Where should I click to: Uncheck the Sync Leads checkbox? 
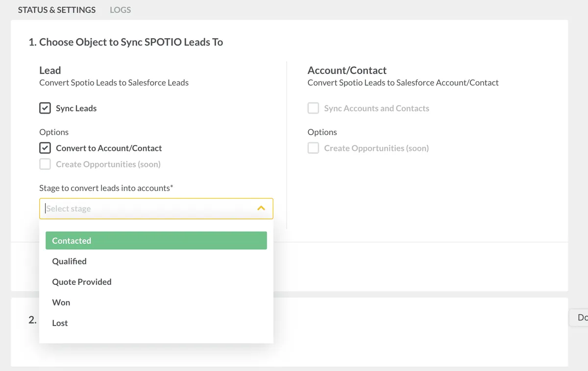tap(45, 108)
